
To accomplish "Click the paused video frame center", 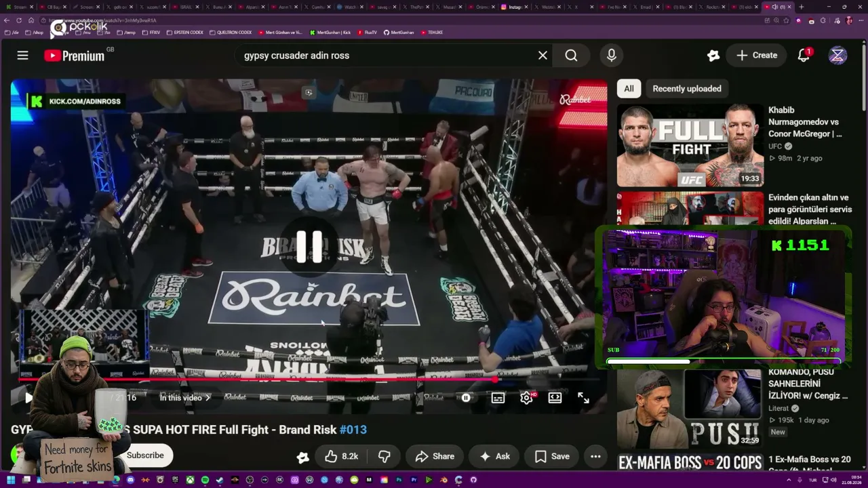I will click(309, 247).
